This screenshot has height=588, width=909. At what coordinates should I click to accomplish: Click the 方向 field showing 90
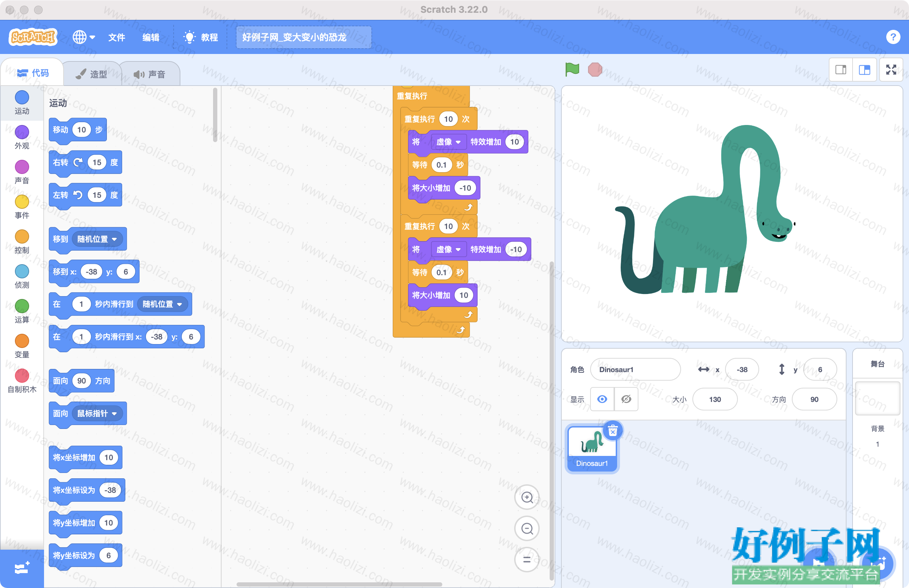[x=814, y=399]
